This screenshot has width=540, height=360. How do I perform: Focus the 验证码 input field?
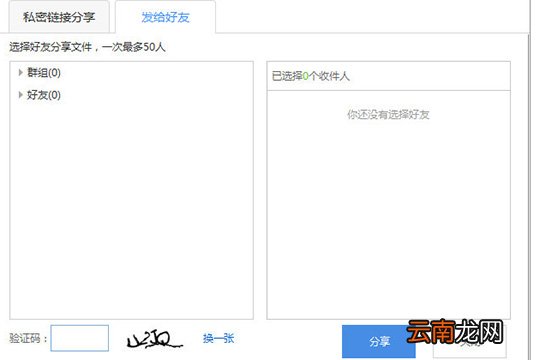80,338
